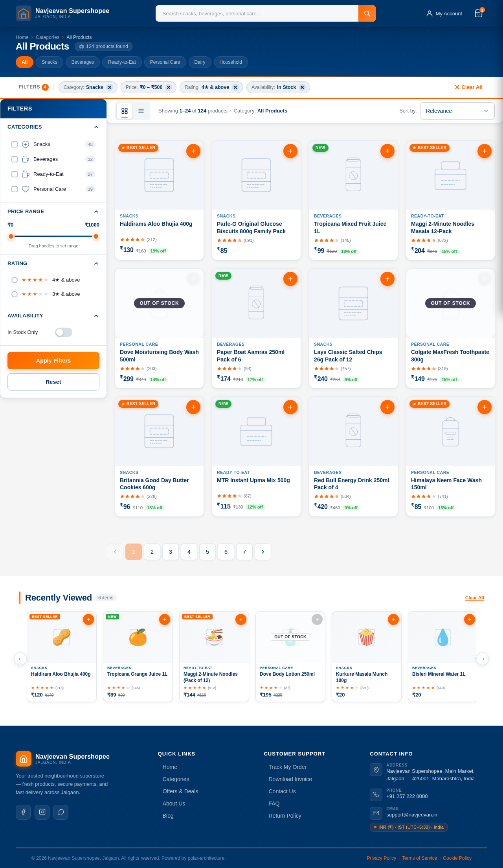This screenshot has width=503, height=868.
Task: Focus the product search input field
Action: click(x=257, y=13)
